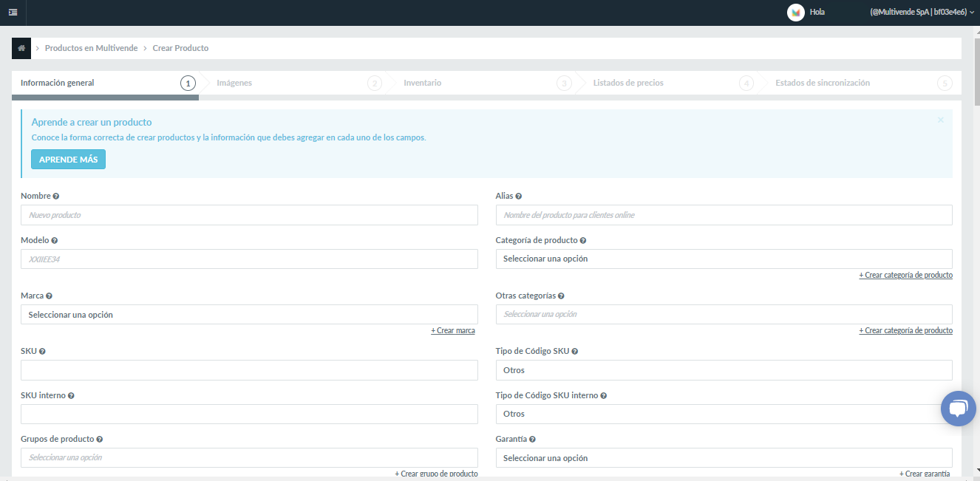
Task: Open the account dropdown @Multivende SpA
Action: click(x=922, y=13)
